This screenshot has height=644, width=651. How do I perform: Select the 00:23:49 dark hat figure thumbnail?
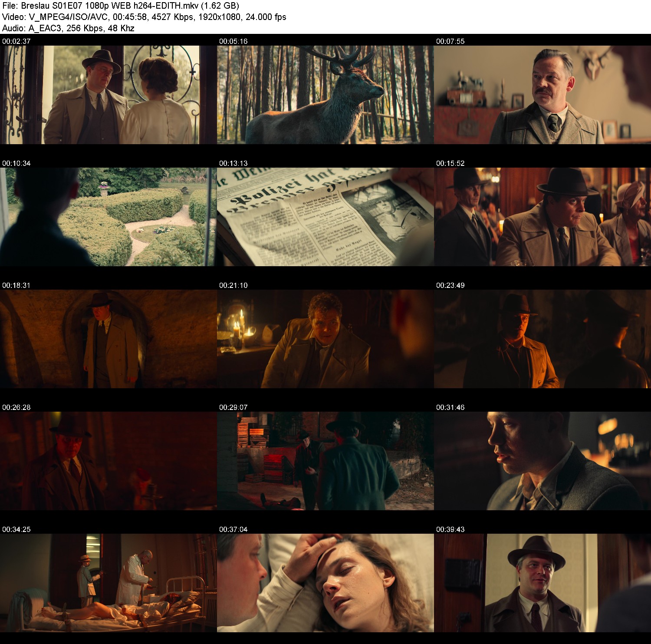(542, 339)
